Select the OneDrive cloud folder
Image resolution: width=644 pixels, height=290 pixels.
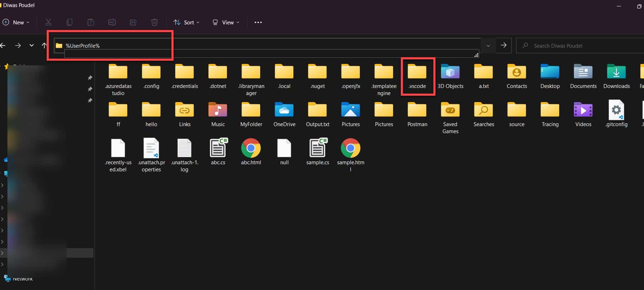coord(284,115)
